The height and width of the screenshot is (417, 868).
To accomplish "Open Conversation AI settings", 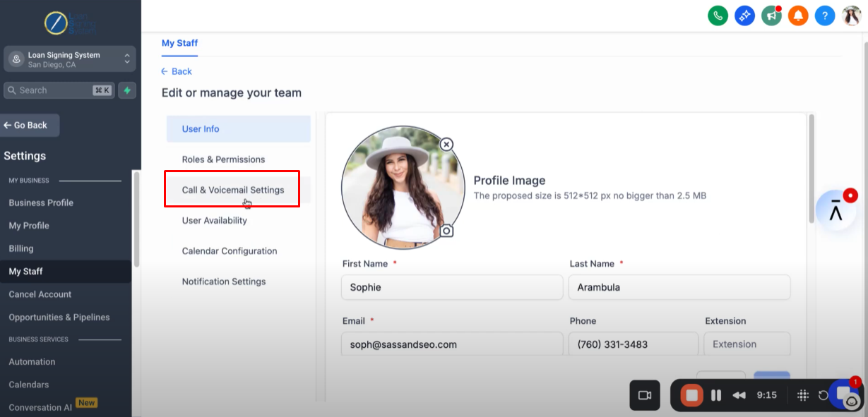I will tap(40, 408).
